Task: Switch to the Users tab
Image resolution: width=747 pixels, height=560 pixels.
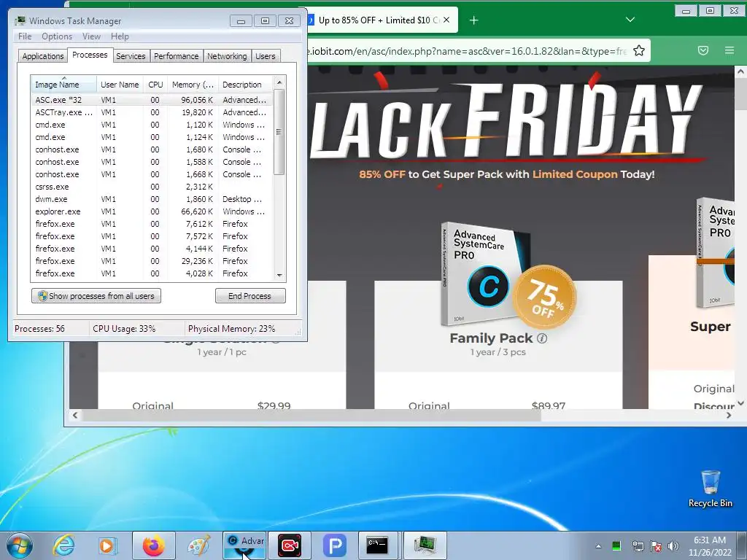Action: pos(266,56)
